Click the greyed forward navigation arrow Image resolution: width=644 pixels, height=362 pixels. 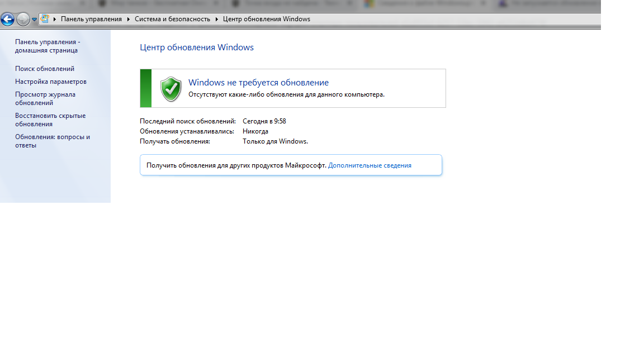[x=23, y=19]
